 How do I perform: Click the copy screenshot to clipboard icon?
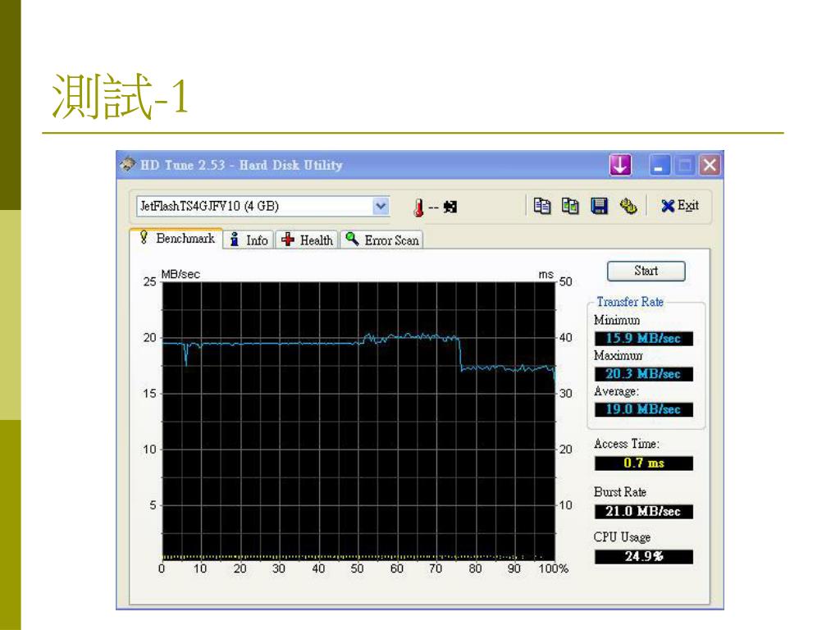[x=570, y=206]
